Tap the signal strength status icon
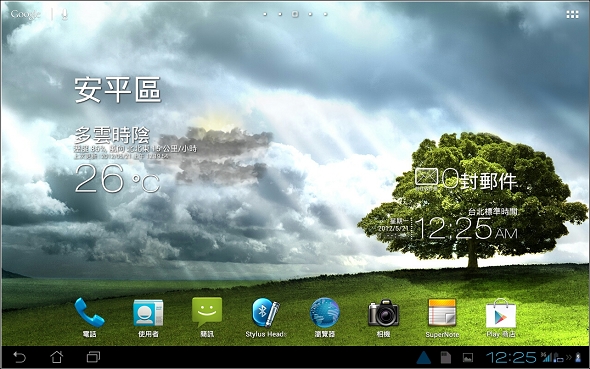This screenshot has width=590, height=369. (x=546, y=357)
